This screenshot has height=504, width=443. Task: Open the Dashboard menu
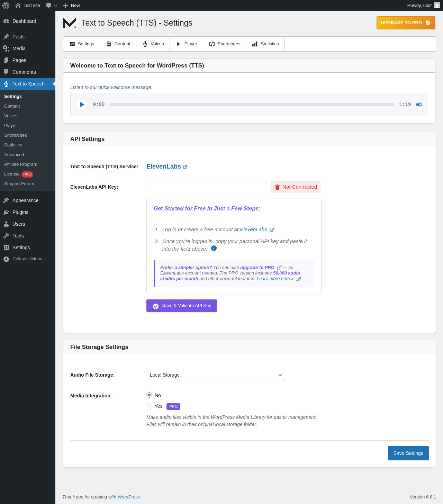28,21
